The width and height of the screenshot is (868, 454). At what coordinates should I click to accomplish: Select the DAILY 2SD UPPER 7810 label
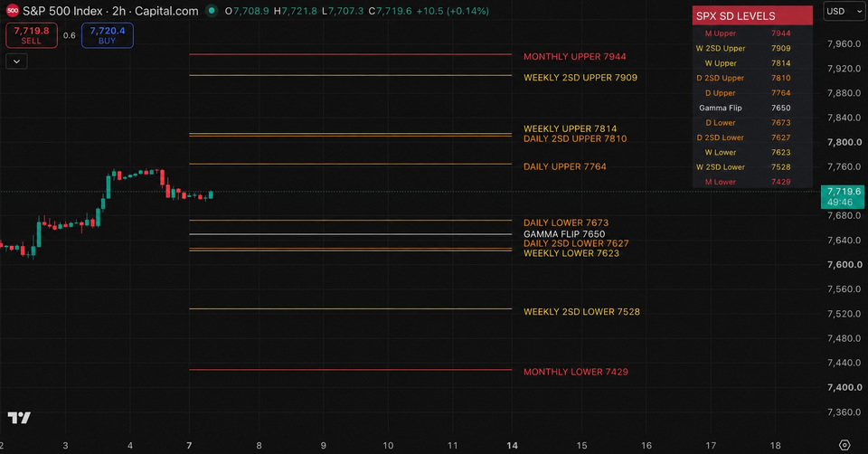tap(575, 138)
